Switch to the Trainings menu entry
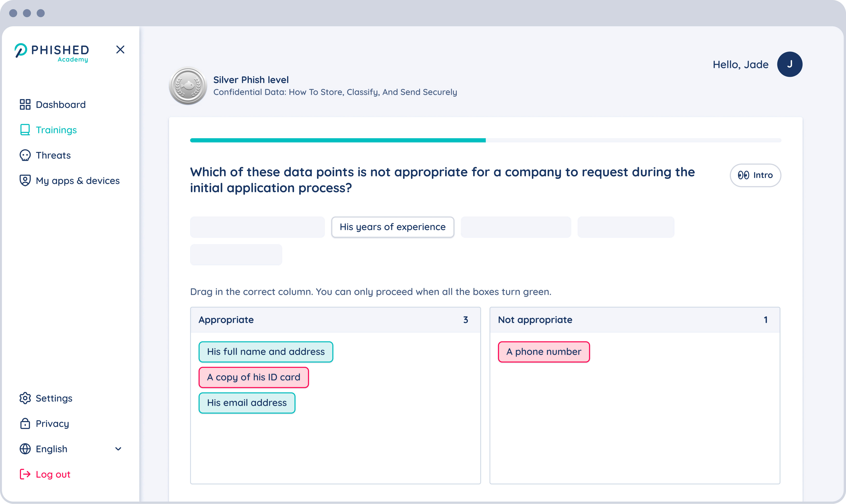 [x=56, y=130]
